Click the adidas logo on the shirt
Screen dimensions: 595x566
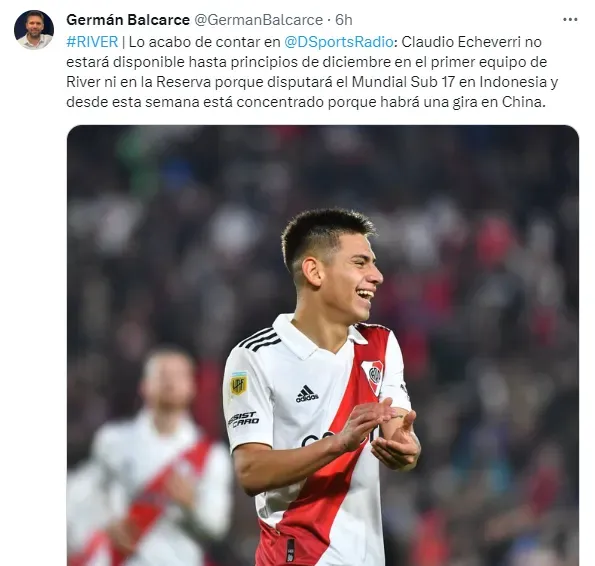[x=306, y=394]
